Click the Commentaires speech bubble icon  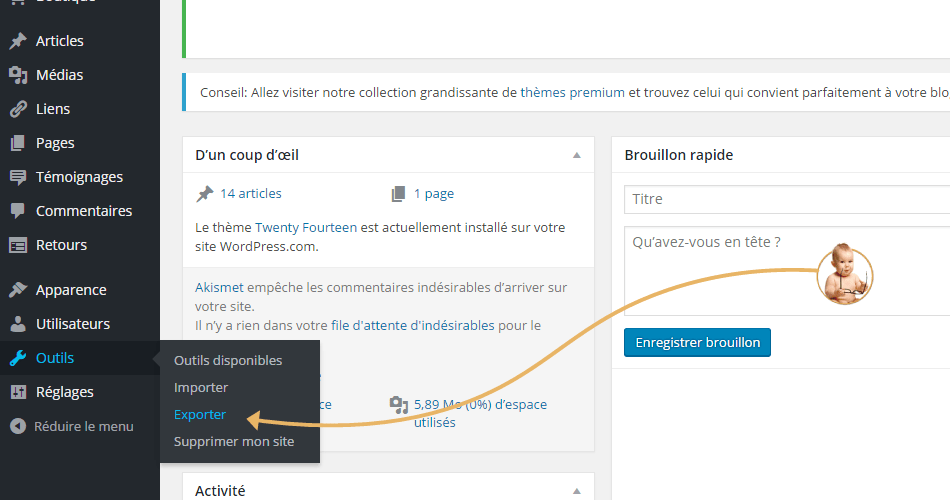pos(18,211)
